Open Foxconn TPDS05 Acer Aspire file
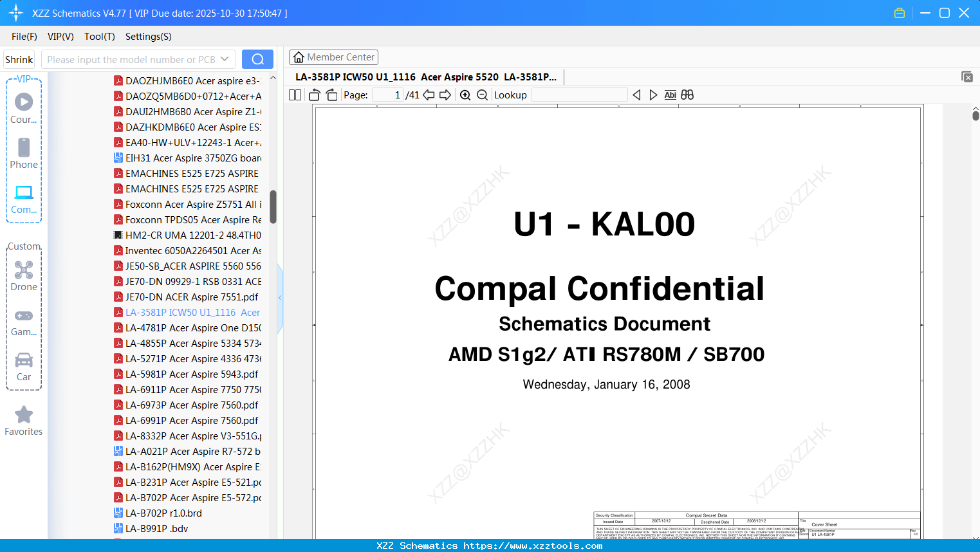 click(187, 220)
